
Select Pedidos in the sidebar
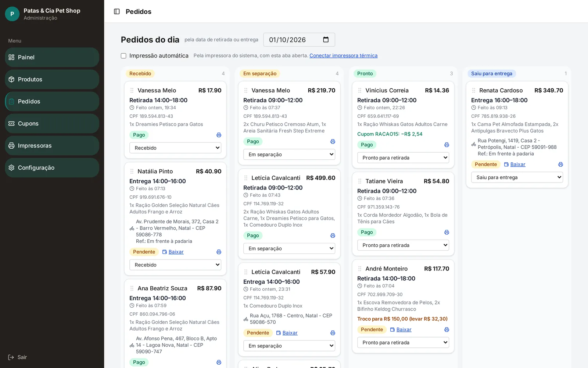(x=52, y=102)
